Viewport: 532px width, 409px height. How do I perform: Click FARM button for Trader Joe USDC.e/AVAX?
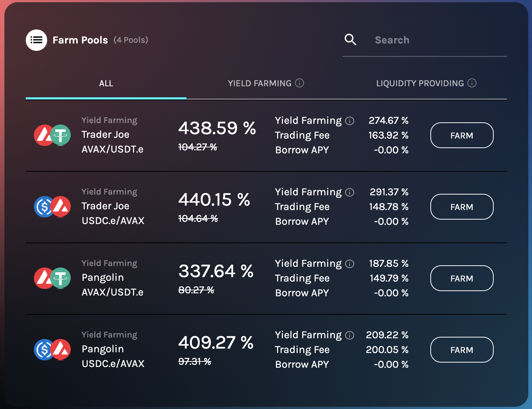pos(462,207)
